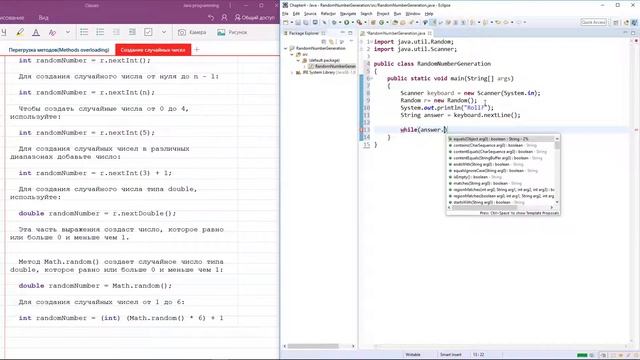The height and width of the screenshot is (360, 640).
Task: Click the clear formatting icon in OneNote
Action: 52,32
